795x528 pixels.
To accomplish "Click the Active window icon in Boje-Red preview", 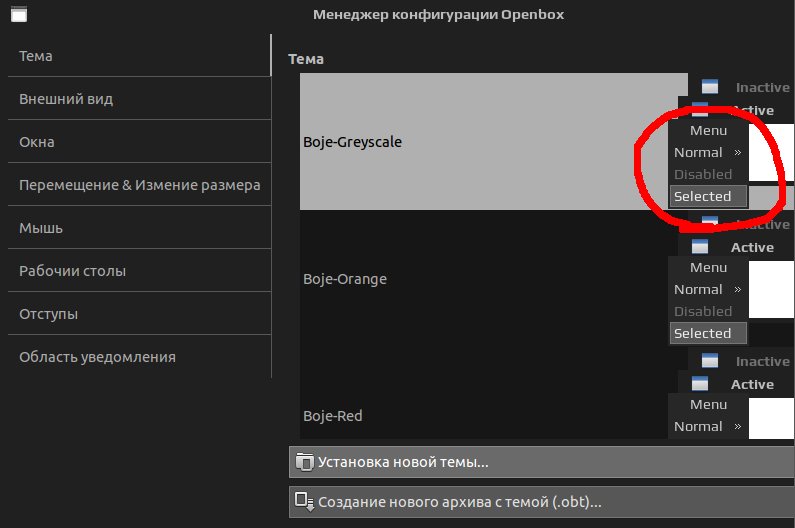I will pos(700,384).
